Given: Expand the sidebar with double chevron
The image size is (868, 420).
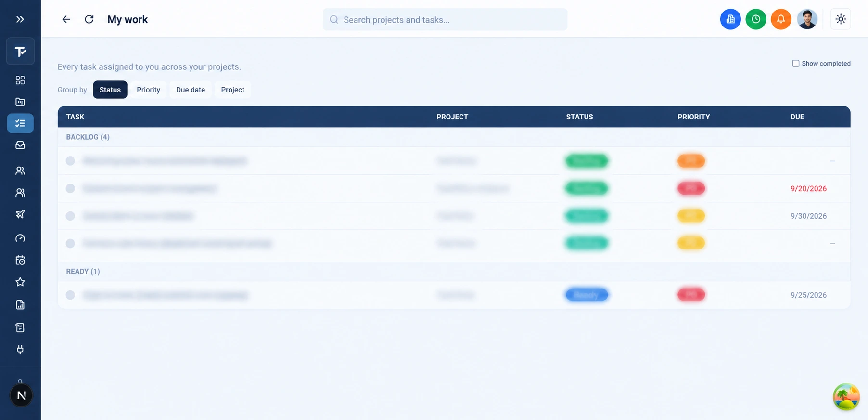Looking at the screenshot, I should tap(20, 19).
